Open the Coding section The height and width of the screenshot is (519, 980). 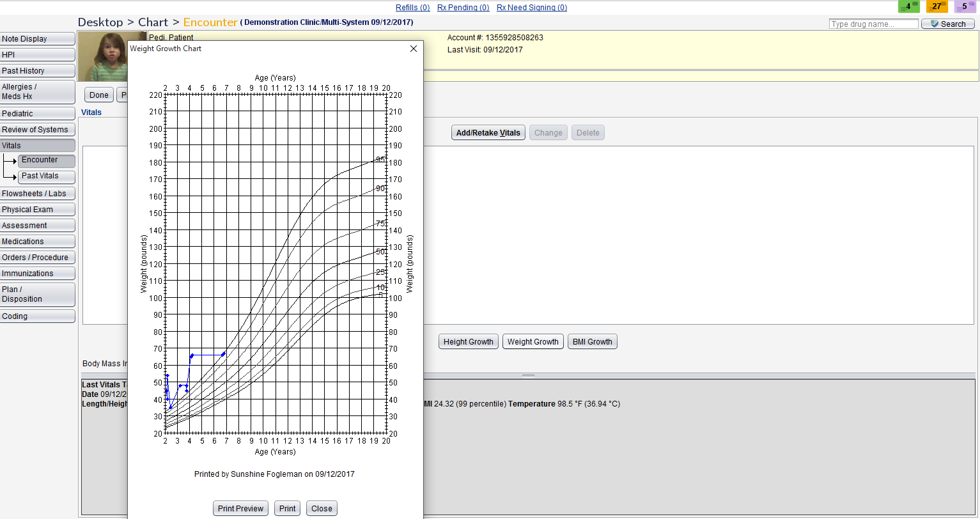click(x=38, y=316)
